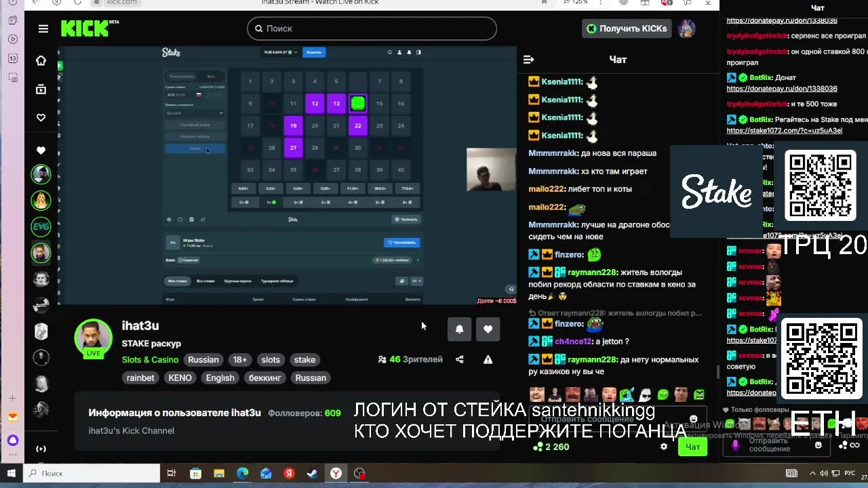Select the slots tag
868x488 pixels.
271,360
